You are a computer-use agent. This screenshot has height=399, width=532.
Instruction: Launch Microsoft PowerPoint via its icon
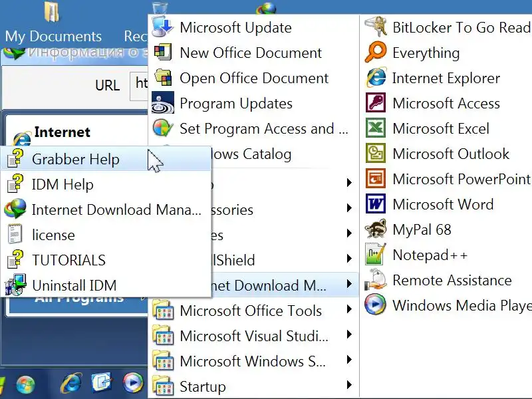point(376,179)
